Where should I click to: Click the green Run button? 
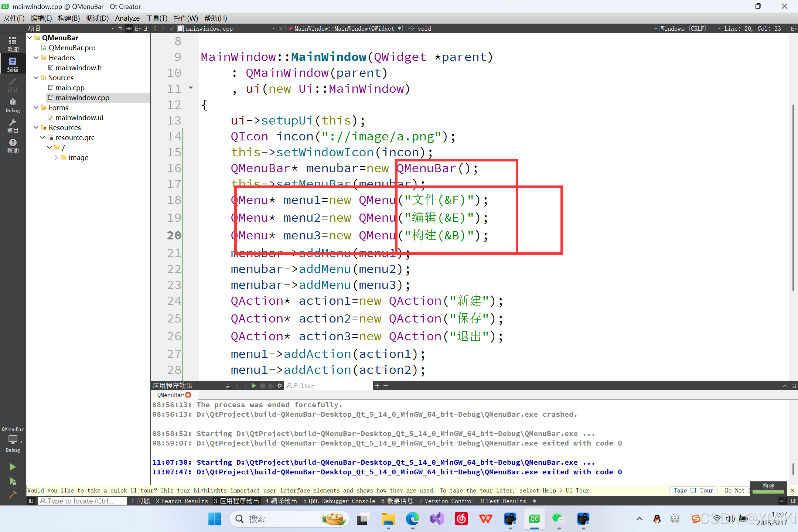point(13,467)
